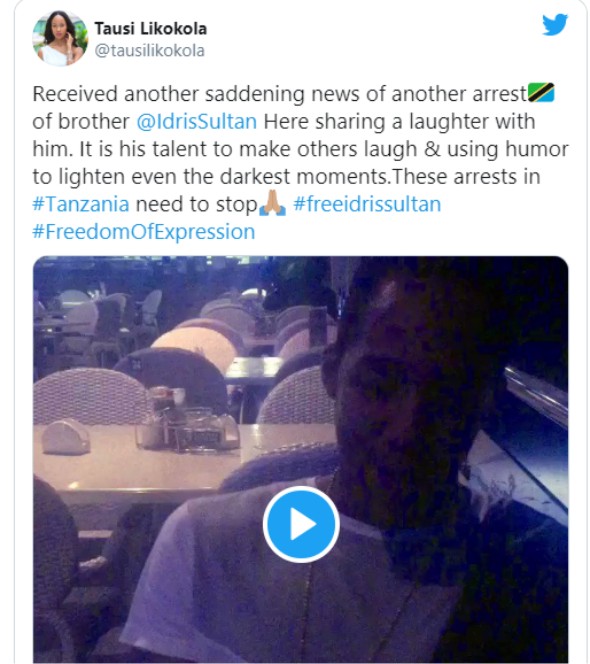This screenshot has height=664, width=590.
Task: Click the blue Twitter bird logo
Action: pos(554,24)
